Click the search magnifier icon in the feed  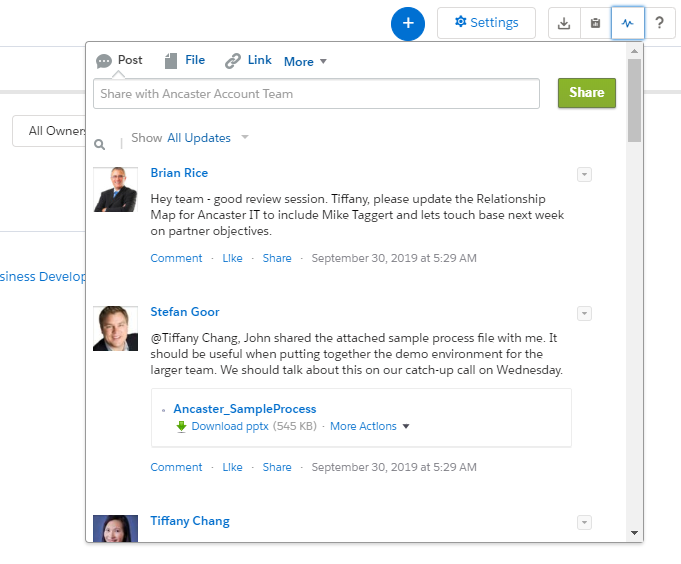pyautogui.click(x=100, y=144)
